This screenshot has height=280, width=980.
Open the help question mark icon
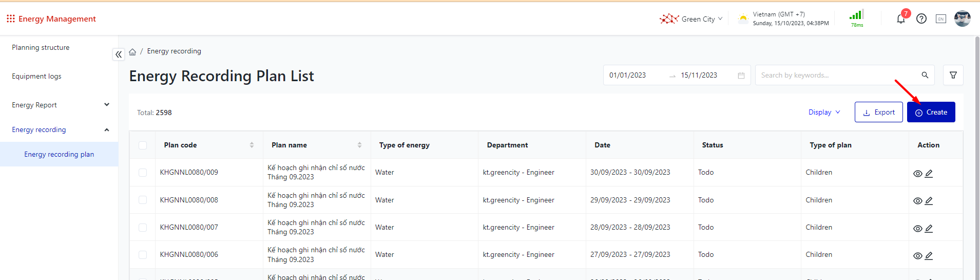(921, 19)
